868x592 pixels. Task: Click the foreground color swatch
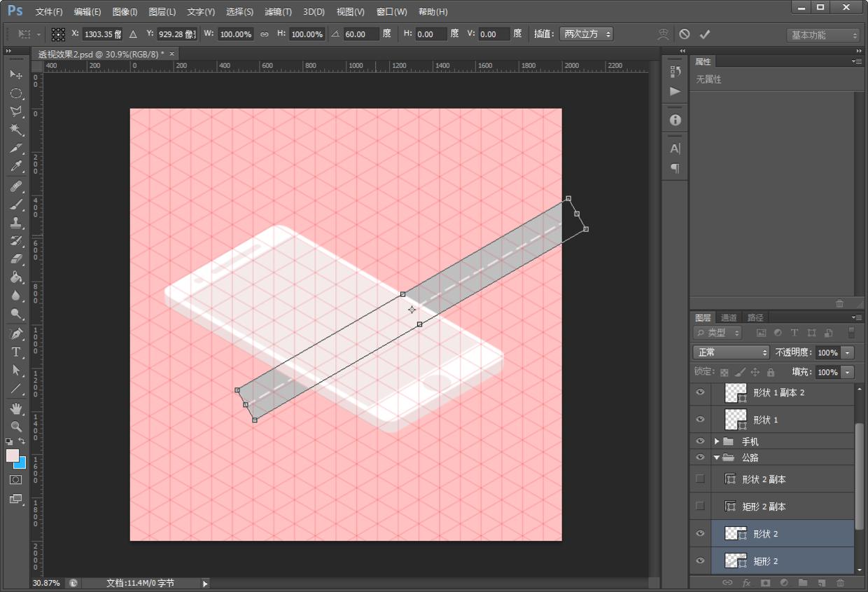(13, 456)
